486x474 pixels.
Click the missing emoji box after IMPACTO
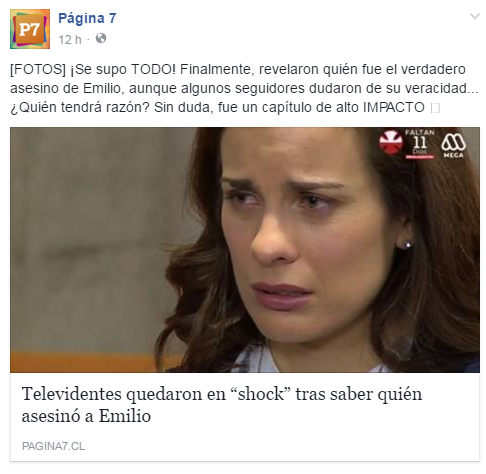(435, 108)
